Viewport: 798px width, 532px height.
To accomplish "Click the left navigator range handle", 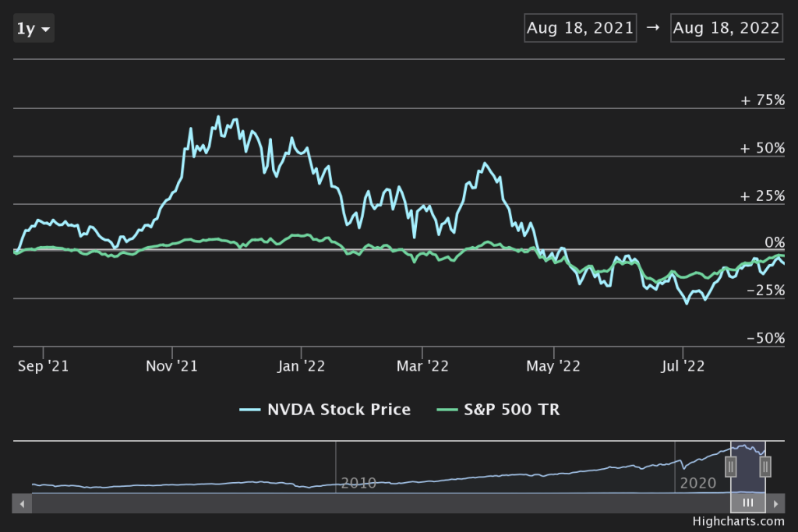I will (x=731, y=467).
